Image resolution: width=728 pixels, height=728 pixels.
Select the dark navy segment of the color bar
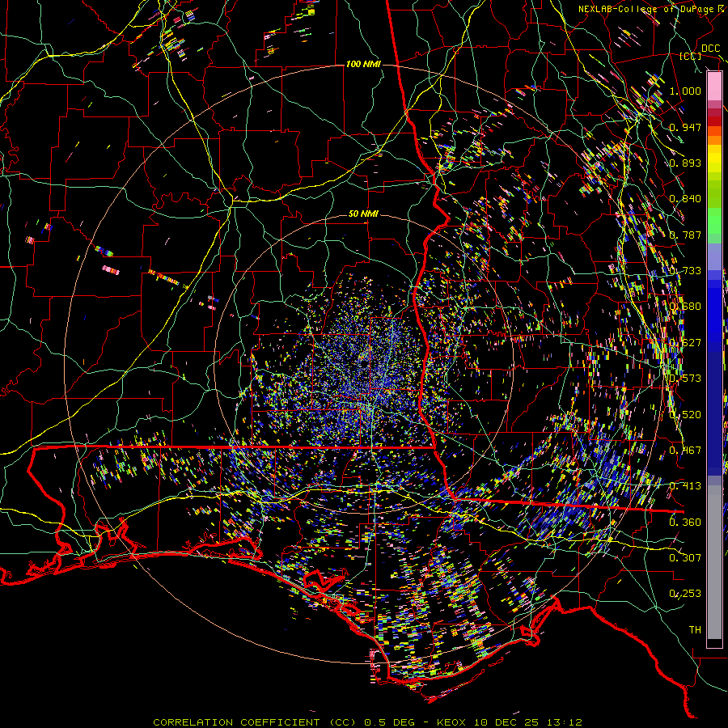714,408
